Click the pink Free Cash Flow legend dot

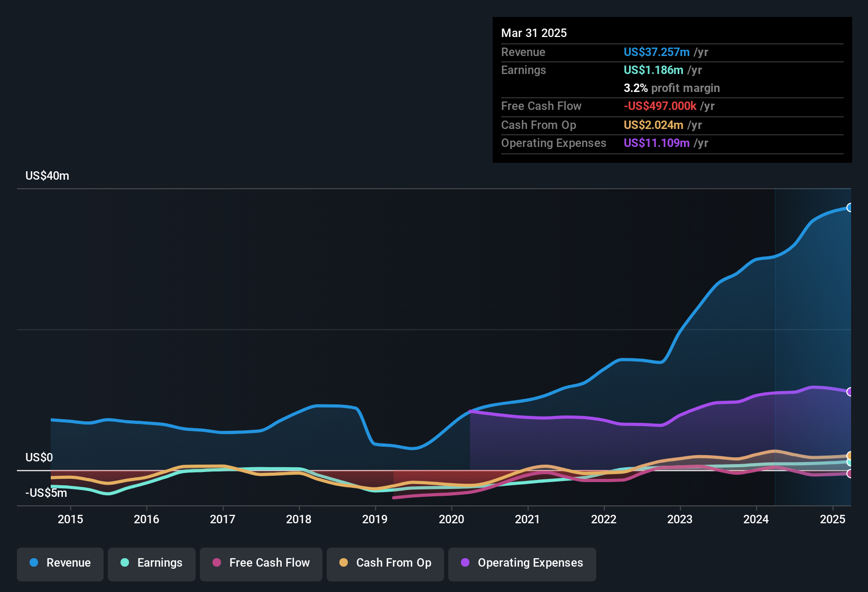[217, 562]
